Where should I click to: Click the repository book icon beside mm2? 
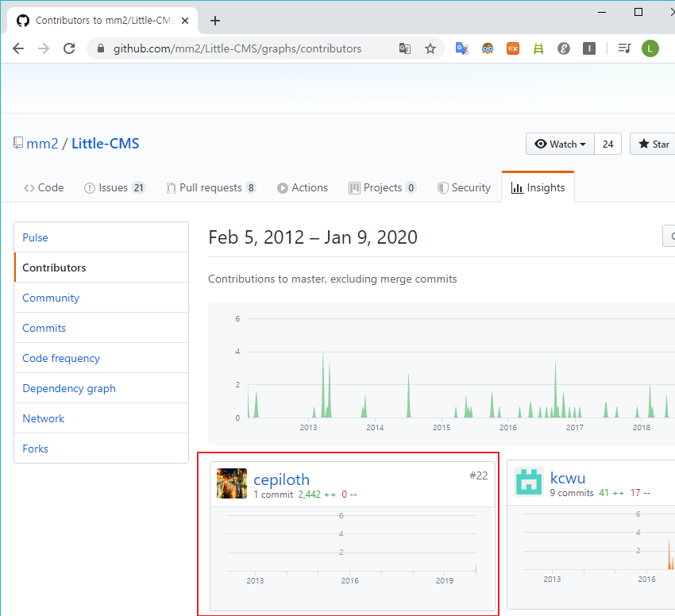point(17,143)
